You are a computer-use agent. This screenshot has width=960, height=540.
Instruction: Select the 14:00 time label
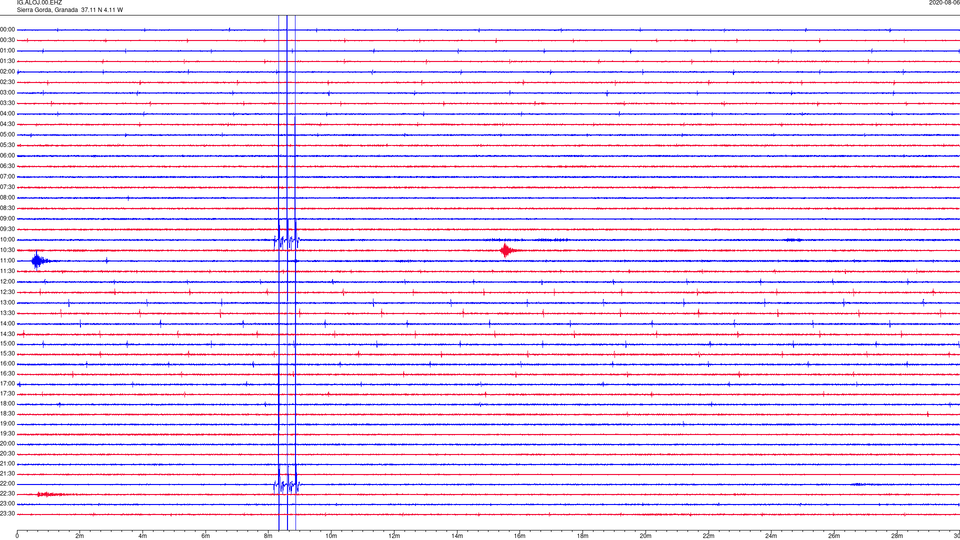coord(7,323)
